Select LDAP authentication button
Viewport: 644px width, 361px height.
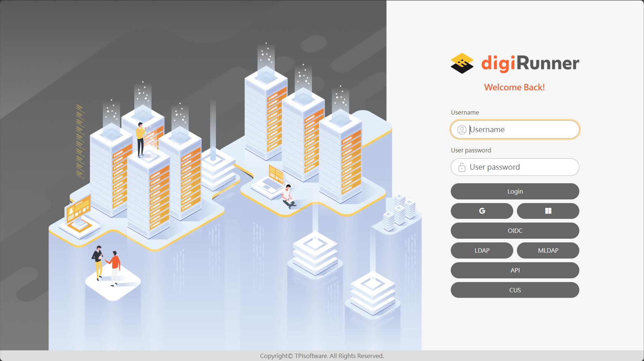[482, 250]
